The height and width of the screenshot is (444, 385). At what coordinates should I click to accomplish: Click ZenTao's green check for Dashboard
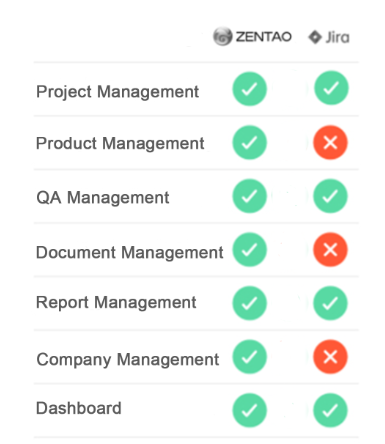[250, 410]
